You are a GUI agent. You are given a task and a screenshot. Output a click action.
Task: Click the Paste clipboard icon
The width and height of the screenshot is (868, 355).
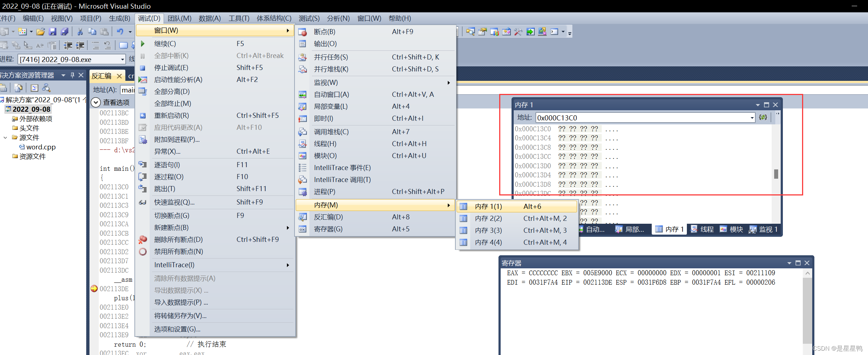(104, 32)
